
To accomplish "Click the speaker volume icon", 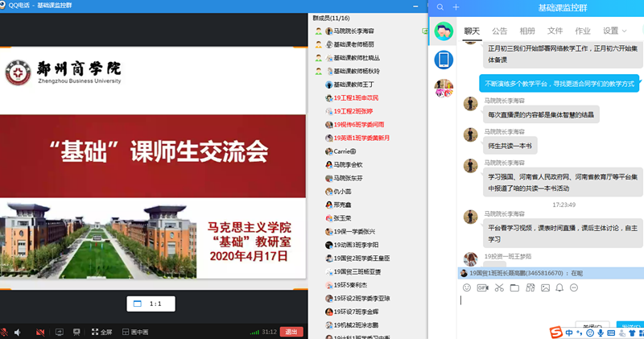I will [18, 332].
